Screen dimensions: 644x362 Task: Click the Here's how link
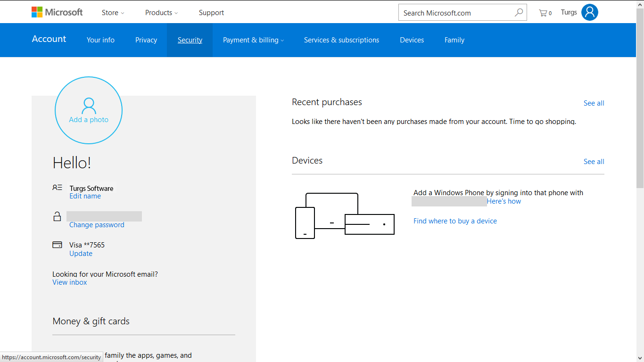tap(504, 201)
